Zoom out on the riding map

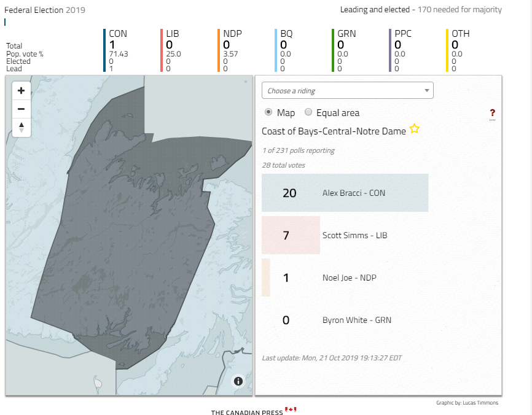click(x=21, y=109)
